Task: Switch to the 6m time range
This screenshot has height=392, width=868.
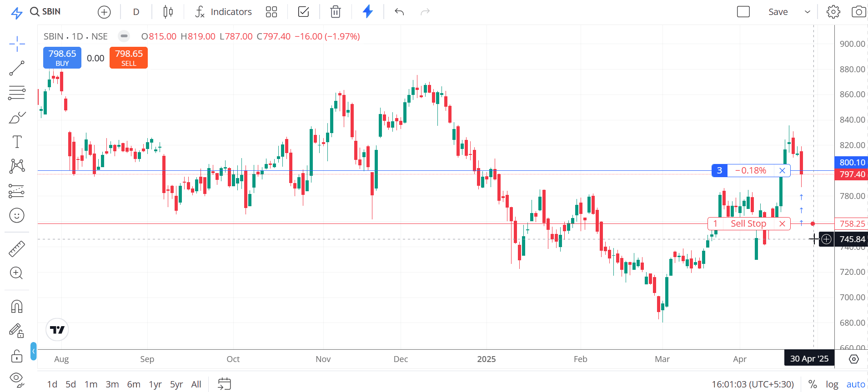Action: (134, 384)
